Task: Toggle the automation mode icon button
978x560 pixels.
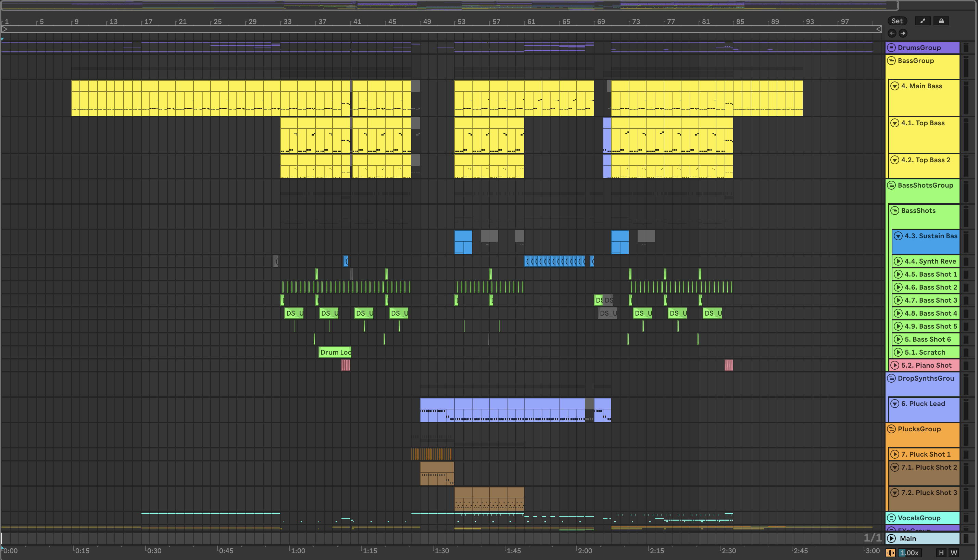Action: (923, 21)
